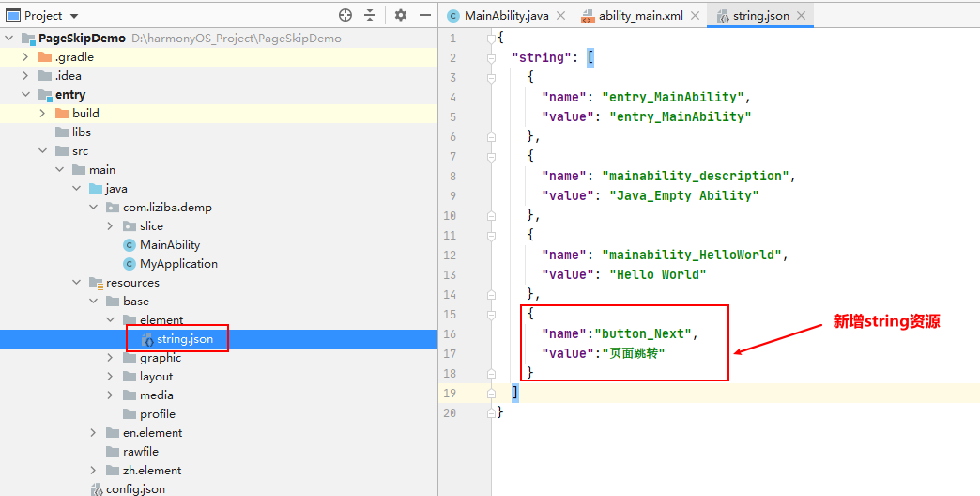The width and height of the screenshot is (980, 496).
Task: Click the config.json file icon
Action: pyautogui.click(x=97, y=489)
